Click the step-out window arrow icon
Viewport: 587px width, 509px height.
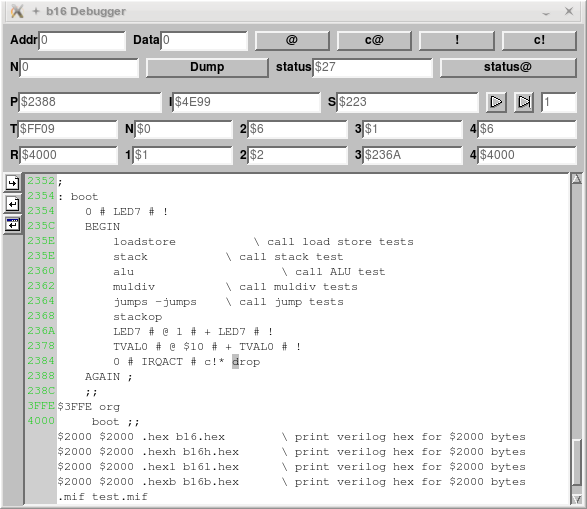(x=13, y=225)
